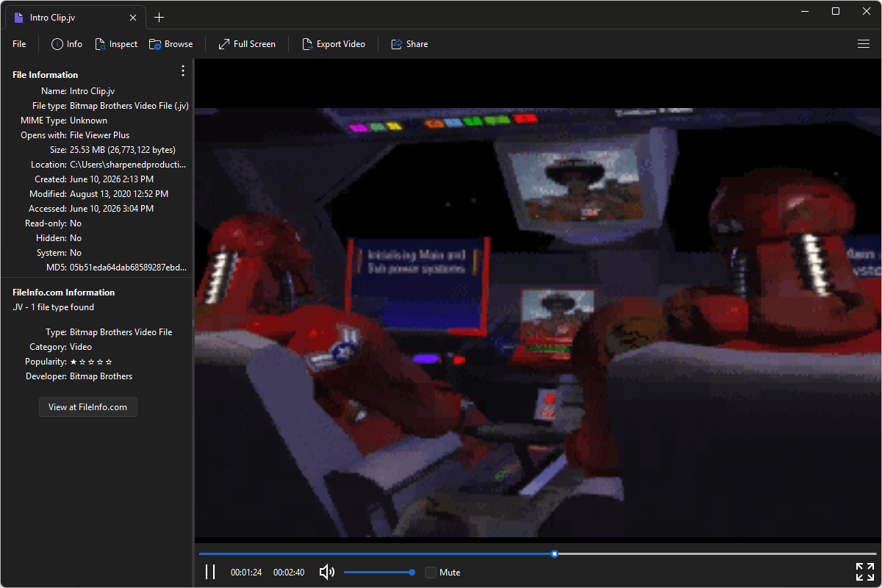882x588 pixels.
Task: Click 'File type: Bitmap Brothers Video File (.jv)'
Action: [x=110, y=106]
